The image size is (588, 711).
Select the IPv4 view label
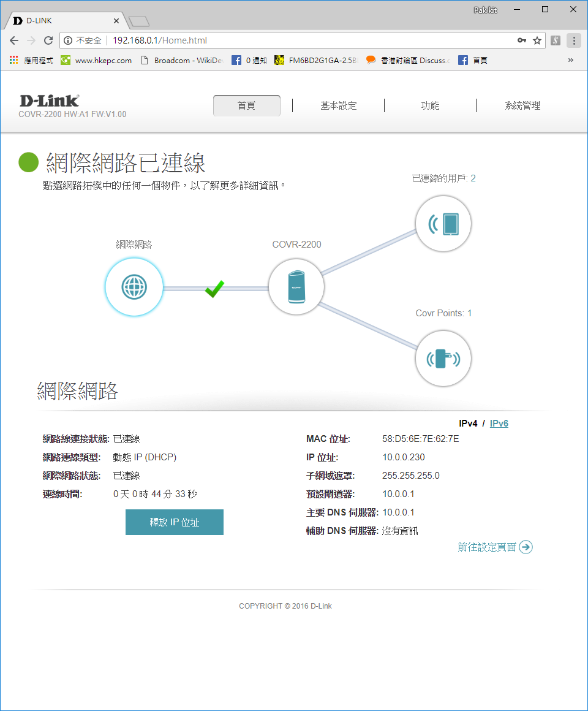pos(468,423)
